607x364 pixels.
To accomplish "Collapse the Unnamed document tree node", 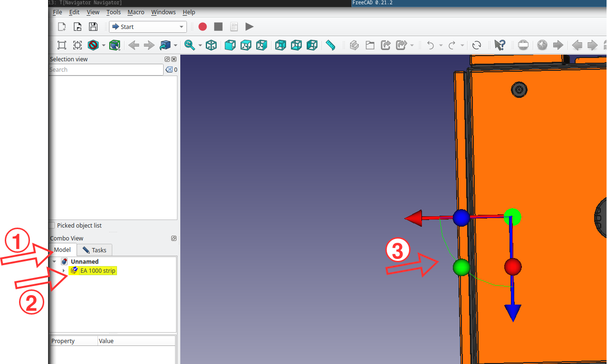I will [55, 262].
